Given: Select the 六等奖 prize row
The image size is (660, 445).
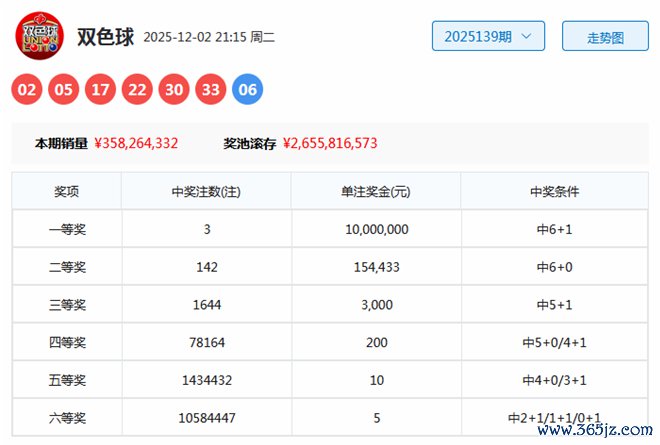Looking at the screenshot, I should tap(67, 418).
